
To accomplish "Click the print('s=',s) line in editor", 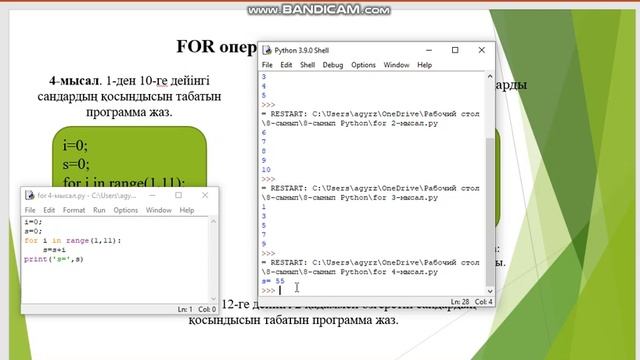I will tap(53, 259).
